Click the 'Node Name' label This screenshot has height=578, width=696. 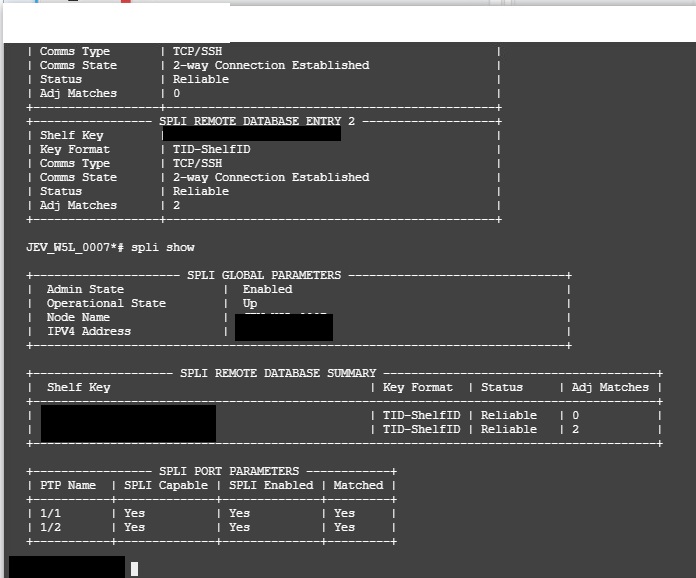coord(78,317)
